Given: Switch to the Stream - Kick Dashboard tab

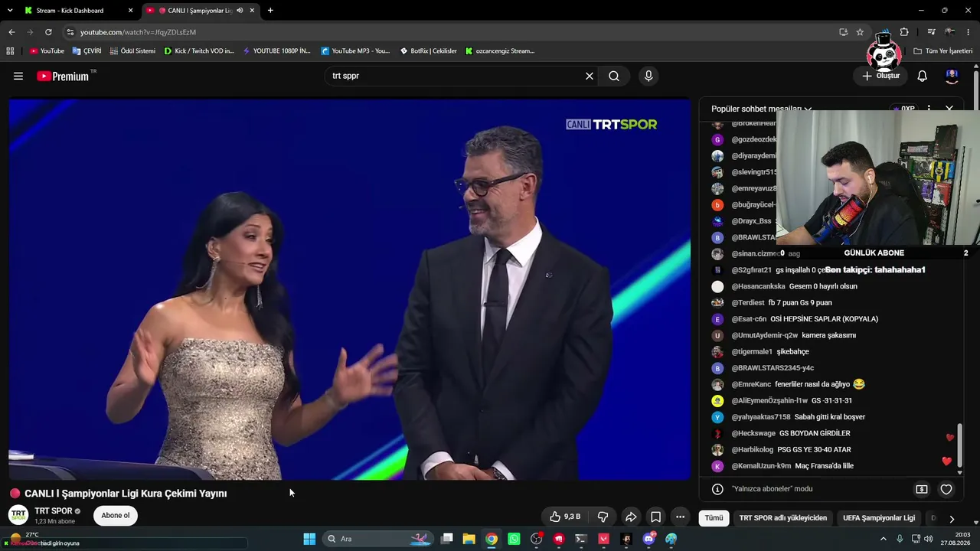Looking at the screenshot, I should click(70, 11).
